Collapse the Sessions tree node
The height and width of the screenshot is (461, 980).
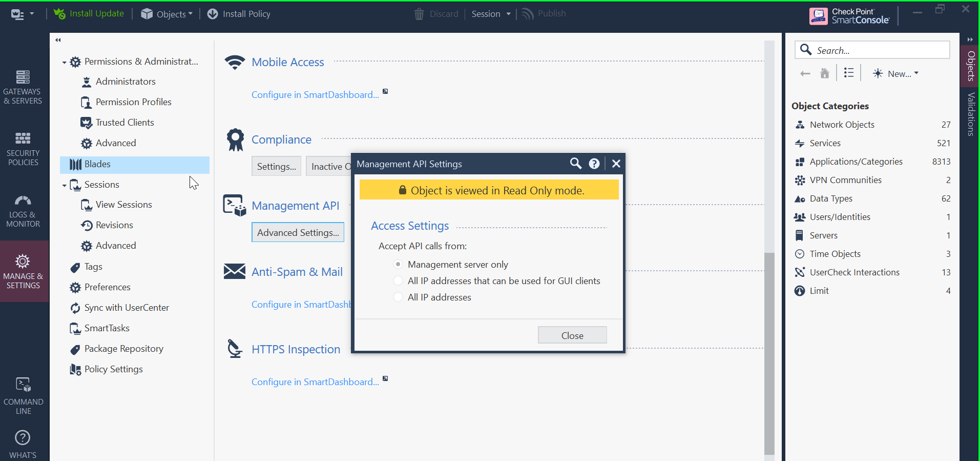[x=64, y=185]
